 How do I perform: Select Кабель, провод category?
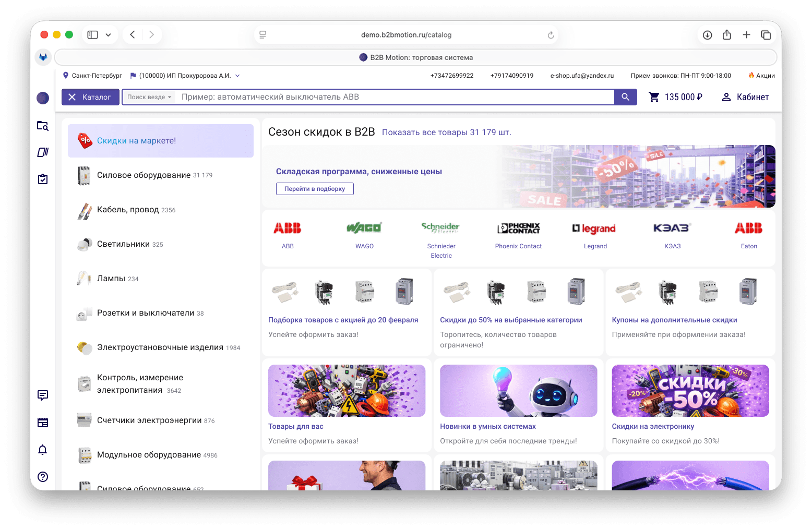161,210
